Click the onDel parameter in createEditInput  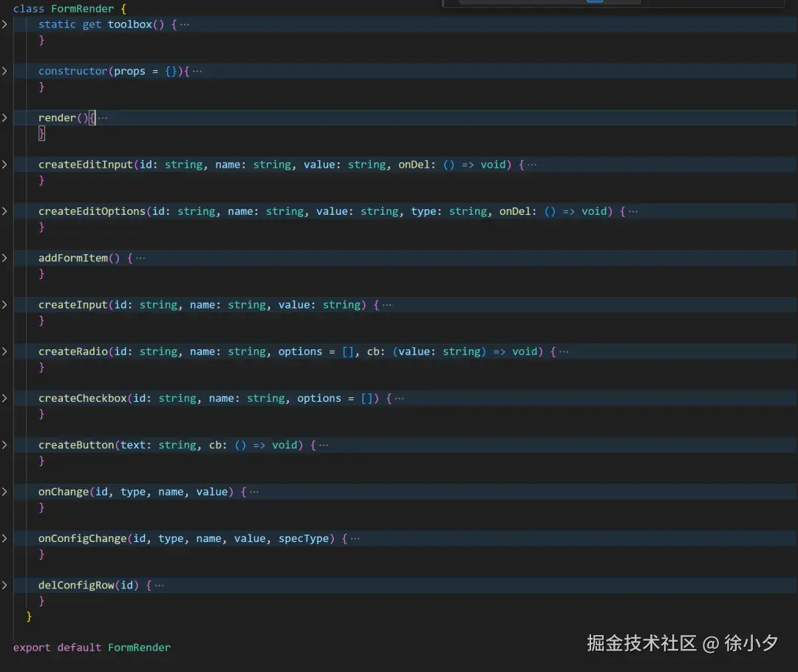[x=414, y=165]
